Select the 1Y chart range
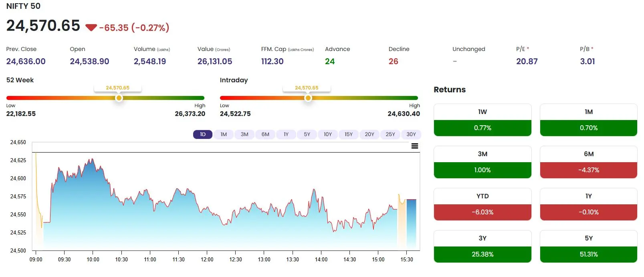Screen dimensions: 644x277 pos(286,134)
